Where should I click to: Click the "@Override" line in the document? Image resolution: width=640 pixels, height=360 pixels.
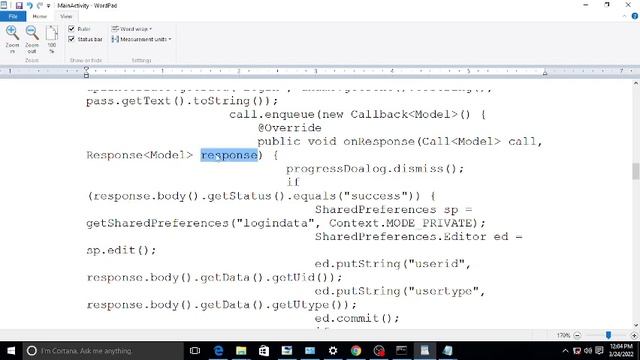[x=289, y=128]
